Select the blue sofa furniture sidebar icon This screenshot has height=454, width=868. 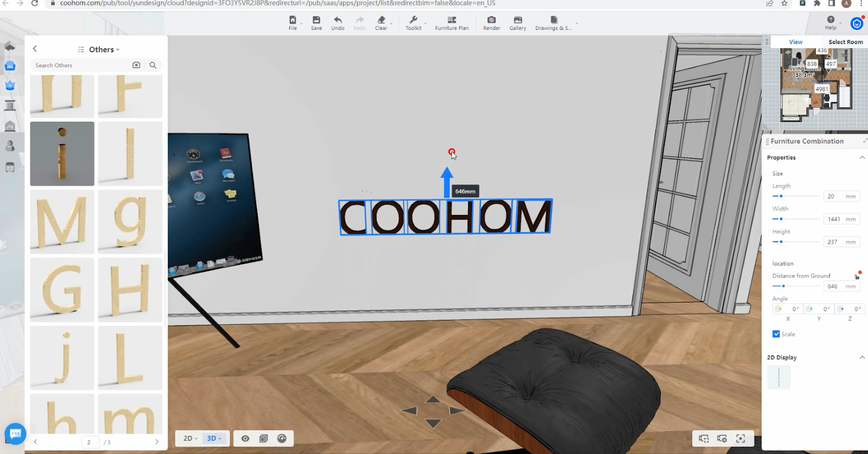[x=10, y=66]
